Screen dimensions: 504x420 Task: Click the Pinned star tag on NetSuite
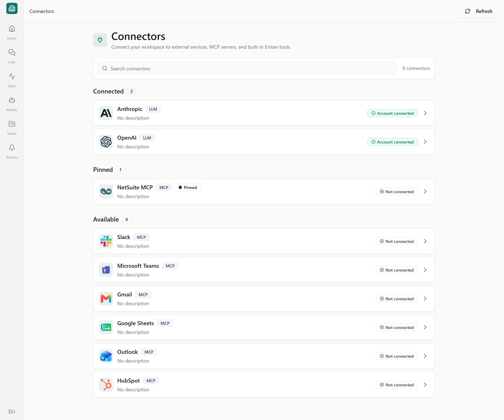(x=187, y=187)
